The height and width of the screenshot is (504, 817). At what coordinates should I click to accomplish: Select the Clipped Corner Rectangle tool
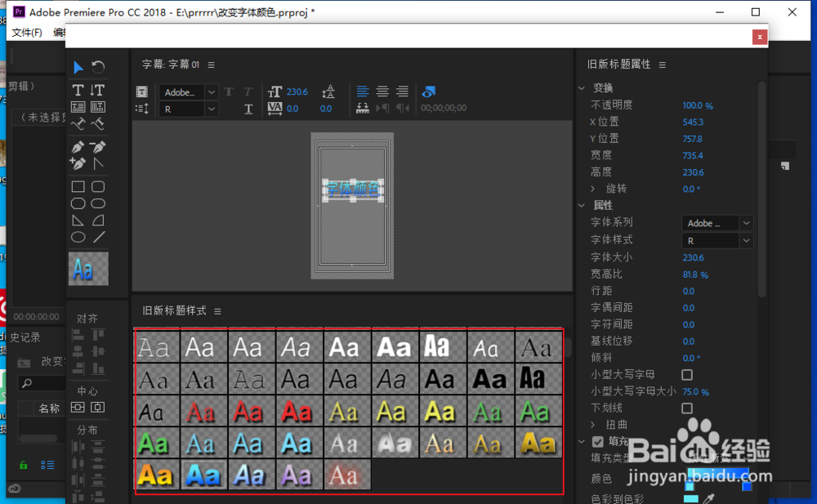(78, 203)
